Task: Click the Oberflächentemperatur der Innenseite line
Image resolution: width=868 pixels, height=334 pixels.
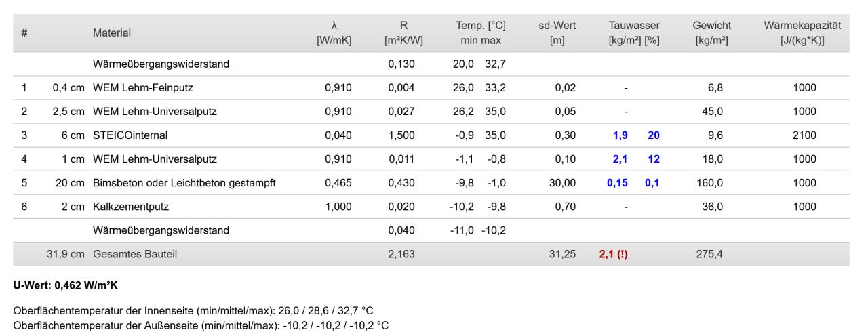Action: click(193, 311)
